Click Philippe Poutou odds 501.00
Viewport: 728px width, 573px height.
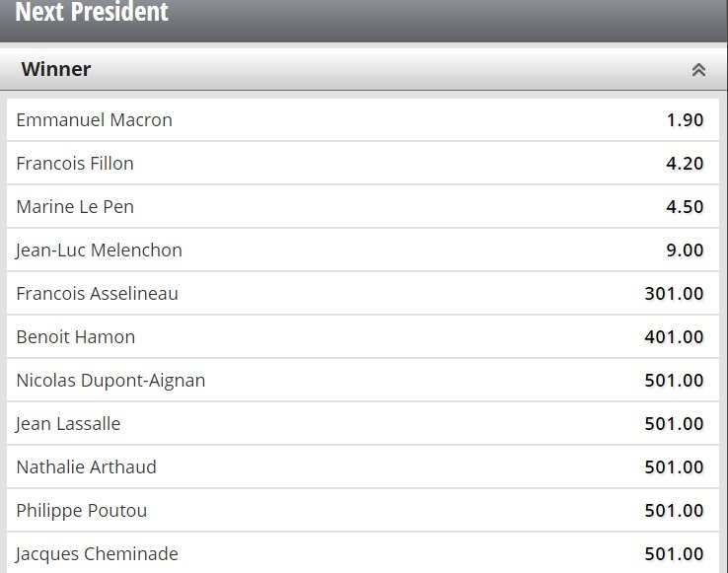click(x=674, y=511)
